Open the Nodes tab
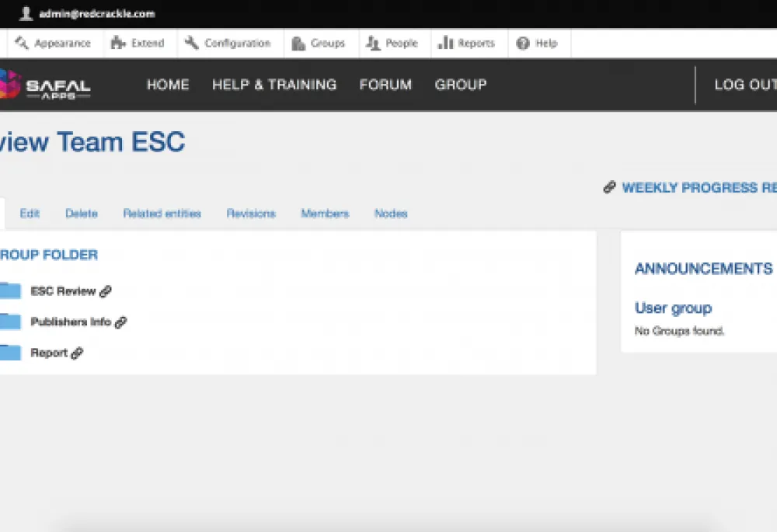The width and height of the screenshot is (777, 532). (x=391, y=214)
